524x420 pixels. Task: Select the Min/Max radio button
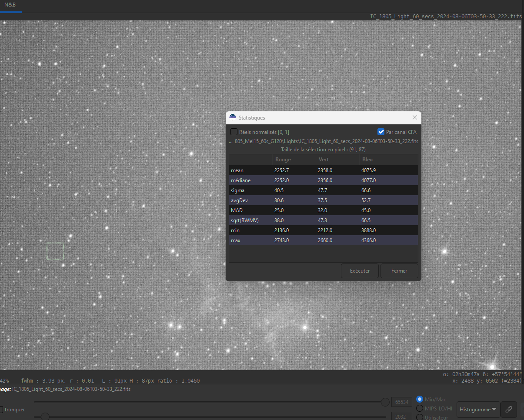coord(420,399)
